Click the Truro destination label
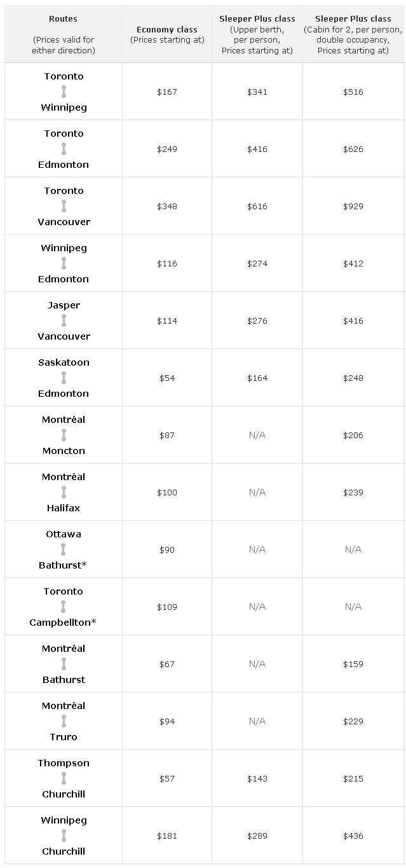Viewport: 406px width, 868px height. [64, 736]
